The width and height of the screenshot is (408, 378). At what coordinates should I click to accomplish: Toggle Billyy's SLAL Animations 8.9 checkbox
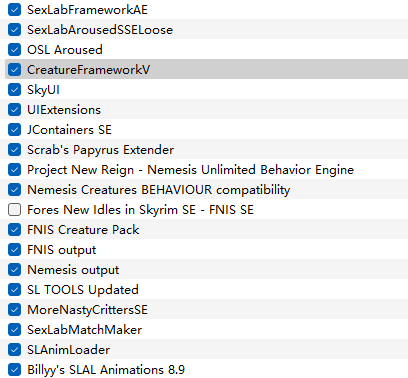14,370
